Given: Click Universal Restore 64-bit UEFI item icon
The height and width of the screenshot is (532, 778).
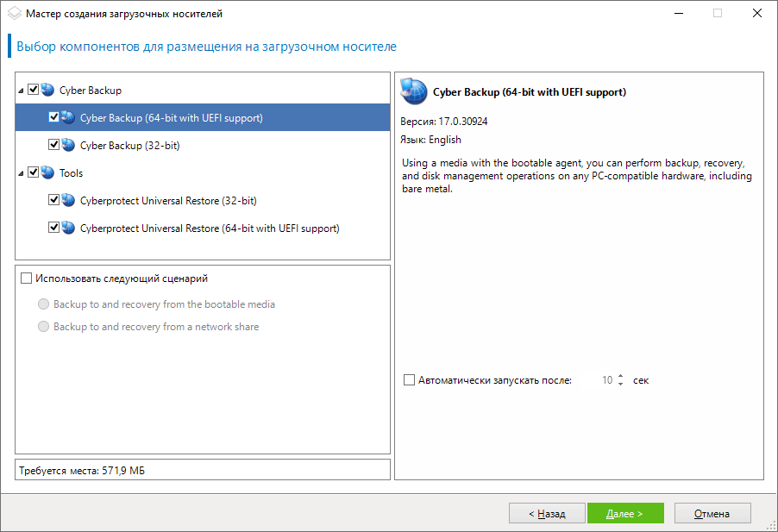Looking at the screenshot, I should point(68,228).
